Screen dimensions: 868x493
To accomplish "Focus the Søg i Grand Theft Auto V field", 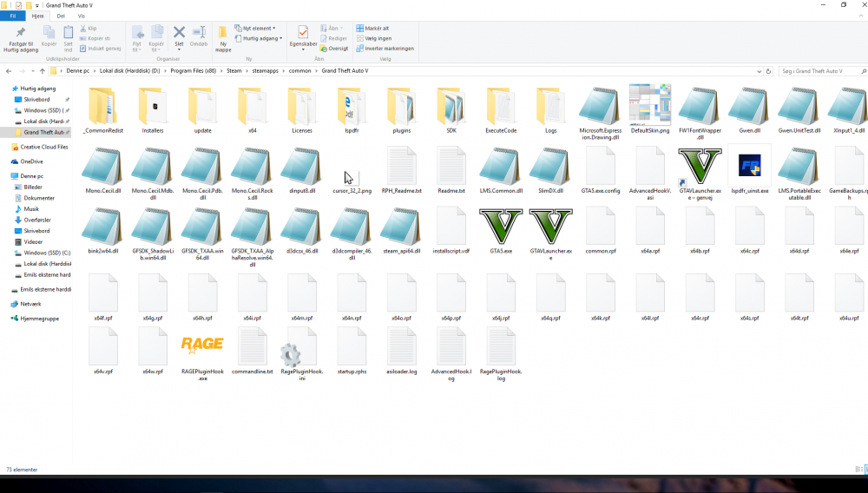I will point(821,71).
